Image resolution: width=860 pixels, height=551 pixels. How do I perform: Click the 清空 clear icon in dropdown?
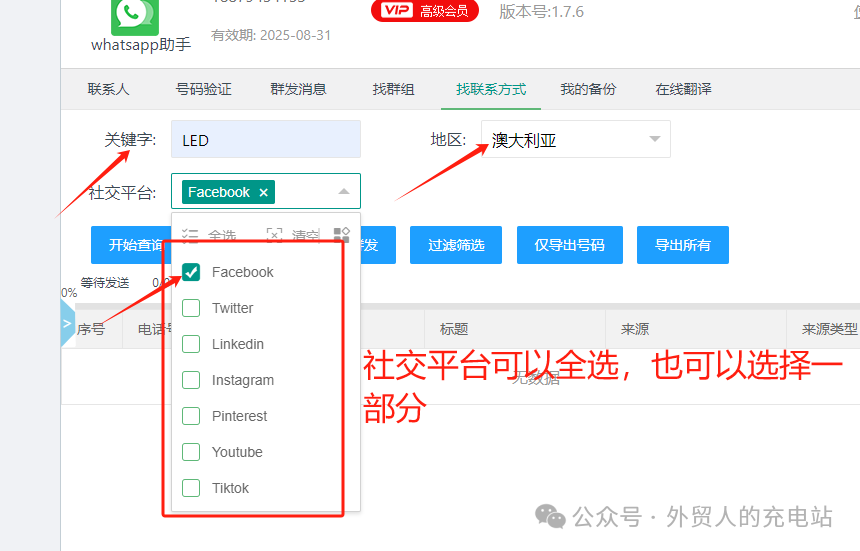(274, 236)
